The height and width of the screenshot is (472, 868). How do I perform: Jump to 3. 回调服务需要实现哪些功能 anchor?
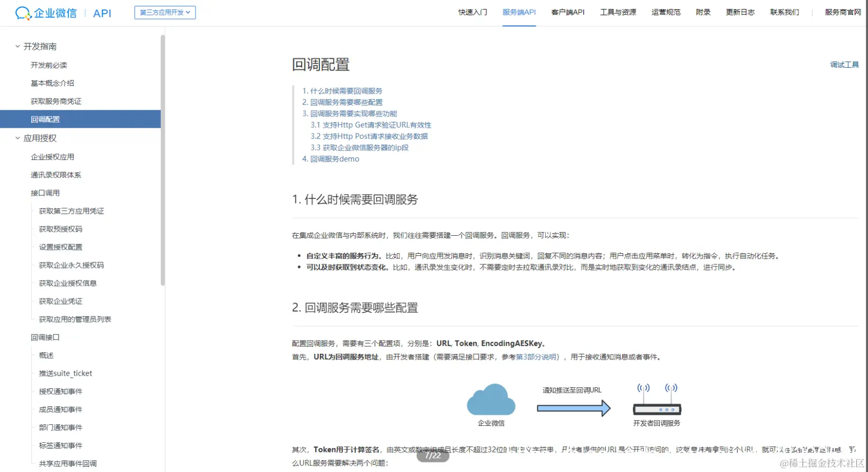click(350, 113)
